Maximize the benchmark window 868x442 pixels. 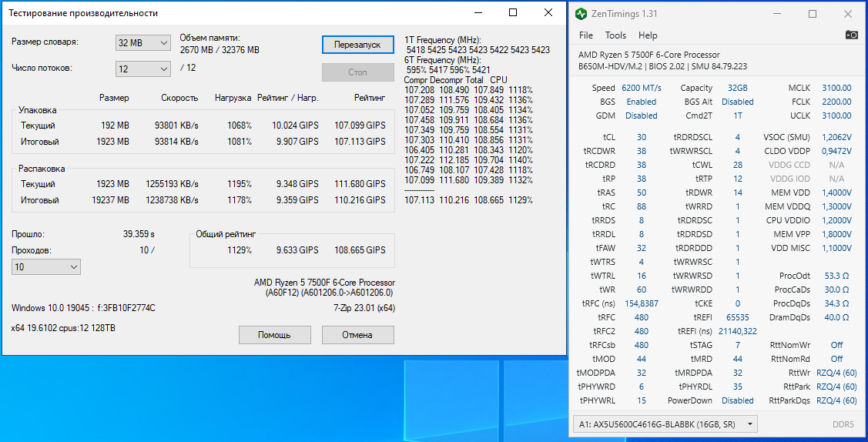coord(513,12)
